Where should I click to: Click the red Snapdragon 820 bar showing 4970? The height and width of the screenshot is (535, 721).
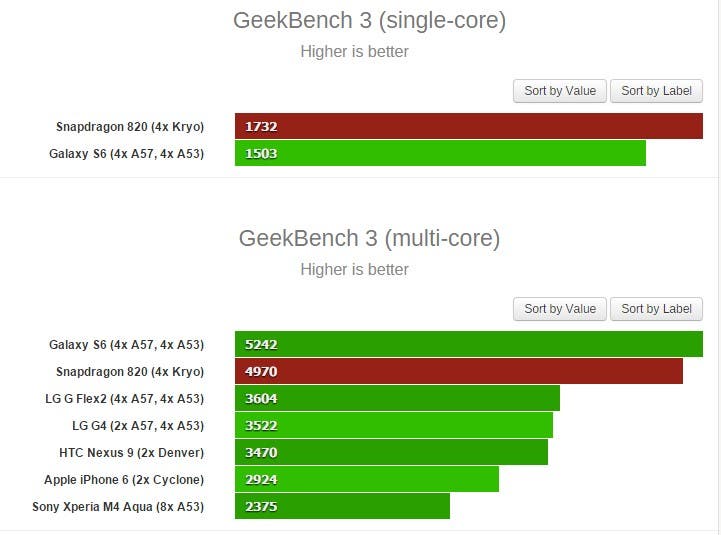click(458, 371)
